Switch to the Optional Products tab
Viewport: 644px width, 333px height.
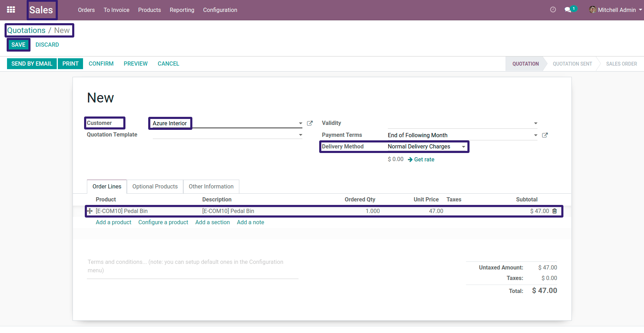tap(155, 186)
